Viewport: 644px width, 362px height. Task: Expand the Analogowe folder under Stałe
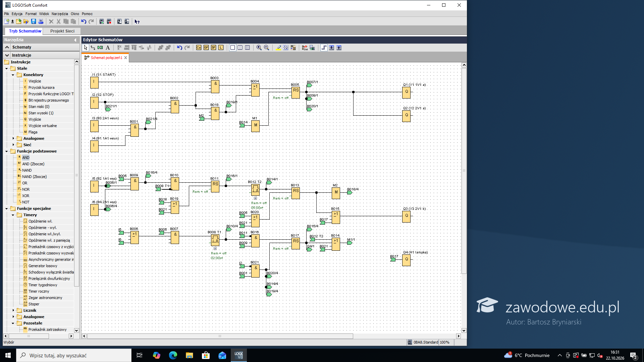click(13, 138)
